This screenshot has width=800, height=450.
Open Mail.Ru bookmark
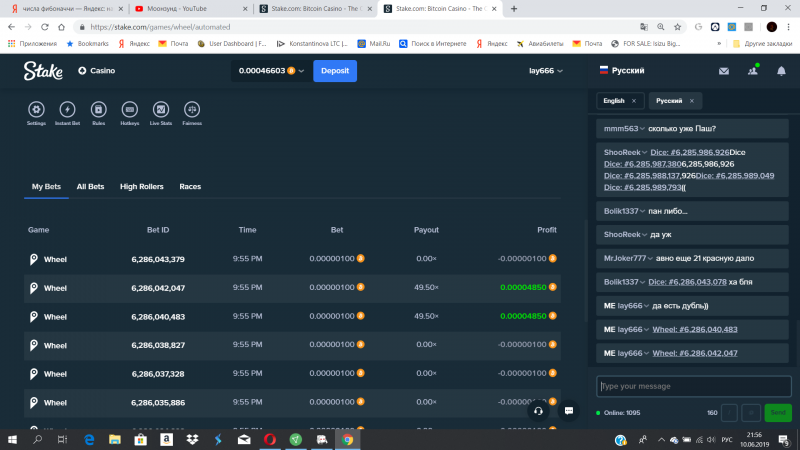coord(373,44)
